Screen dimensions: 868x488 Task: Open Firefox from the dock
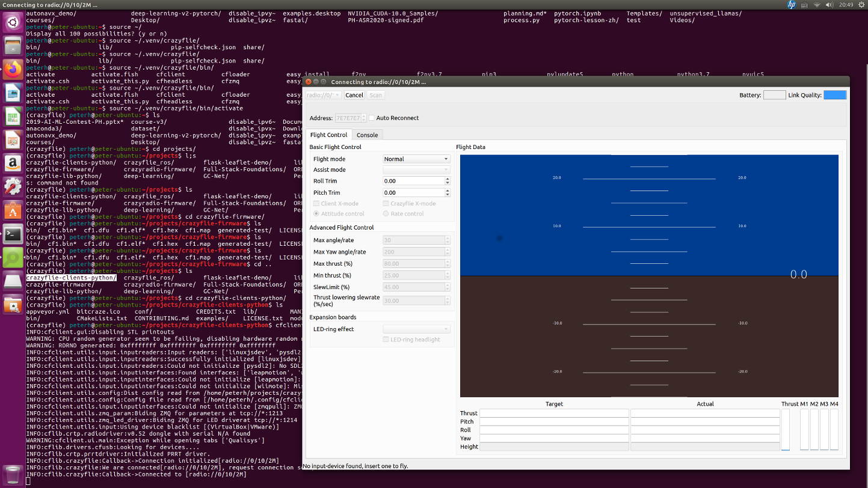(x=13, y=69)
